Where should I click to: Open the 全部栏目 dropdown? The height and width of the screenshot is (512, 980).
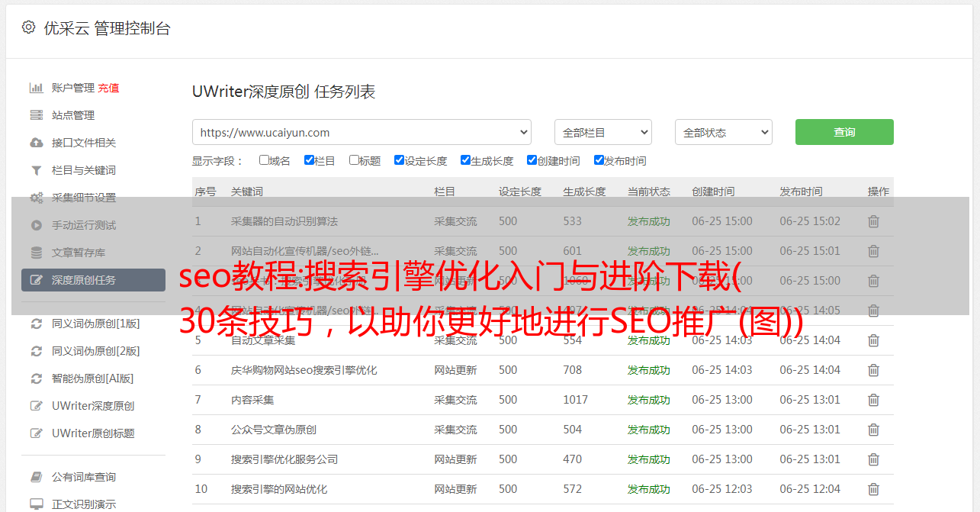point(602,132)
